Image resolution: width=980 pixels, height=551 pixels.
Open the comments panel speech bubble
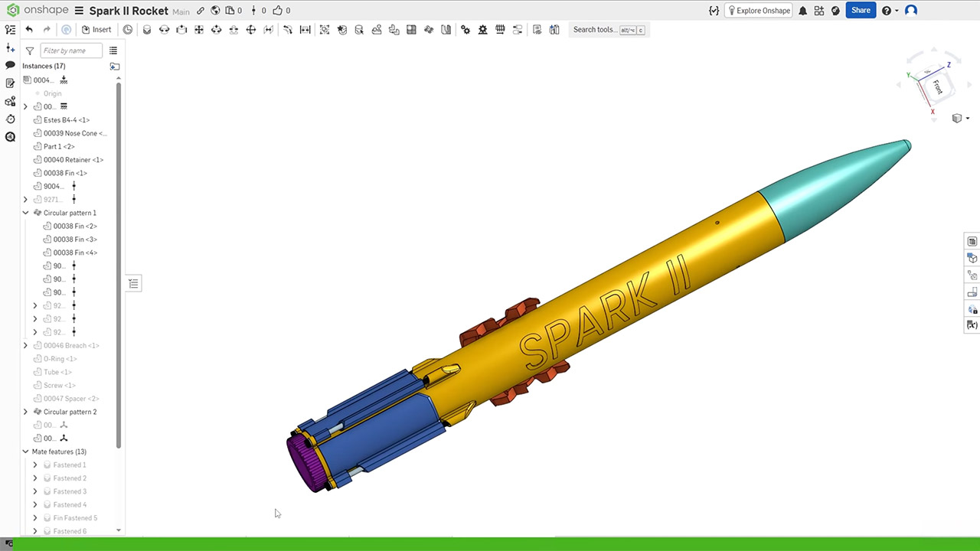10,66
